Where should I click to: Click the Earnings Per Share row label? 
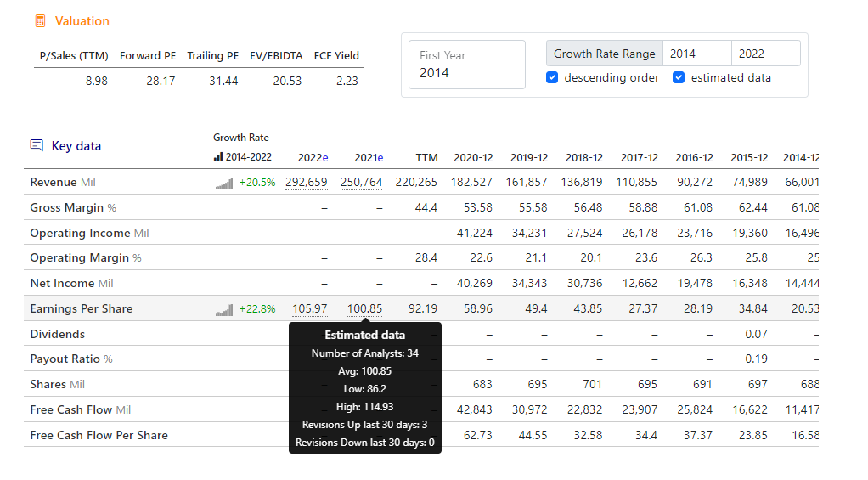81,308
